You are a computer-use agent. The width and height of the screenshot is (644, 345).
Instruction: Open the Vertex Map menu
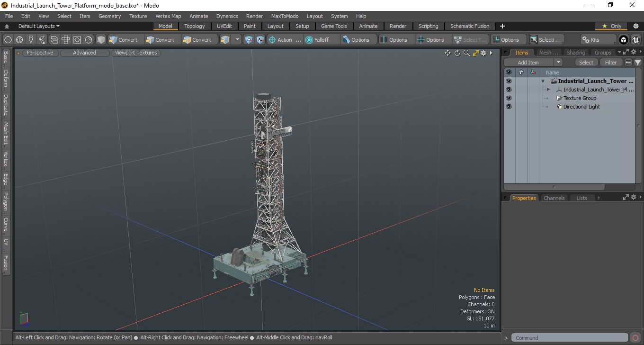pyautogui.click(x=168, y=16)
